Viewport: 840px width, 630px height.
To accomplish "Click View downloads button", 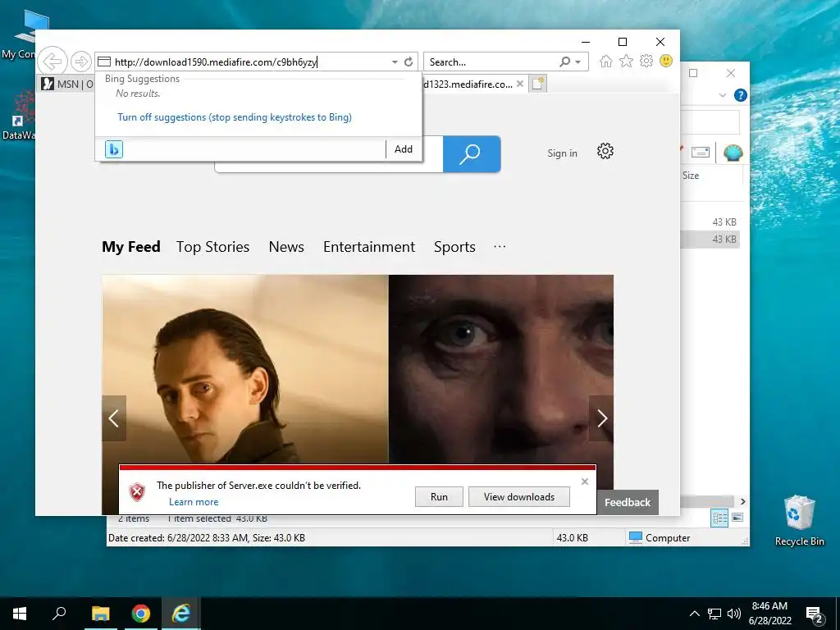I will tap(519, 497).
